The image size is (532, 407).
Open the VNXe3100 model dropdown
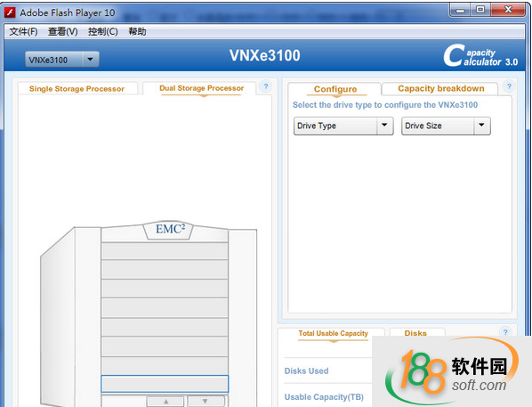(x=62, y=60)
